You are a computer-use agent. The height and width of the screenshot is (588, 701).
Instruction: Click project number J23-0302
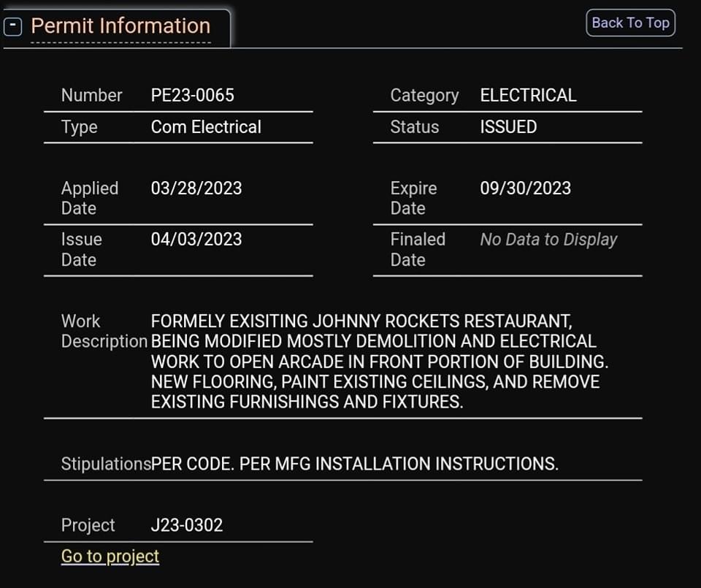(x=186, y=525)
